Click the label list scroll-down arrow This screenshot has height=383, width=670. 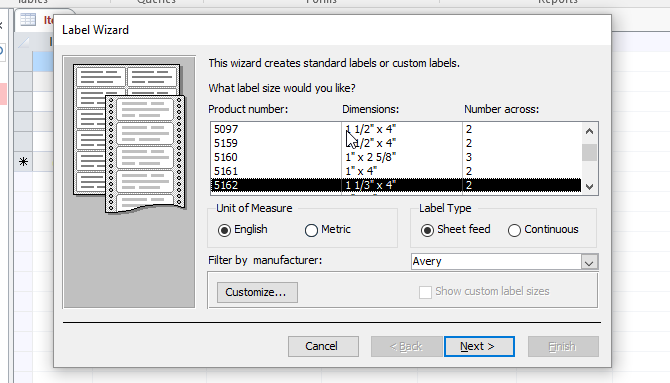589,186
